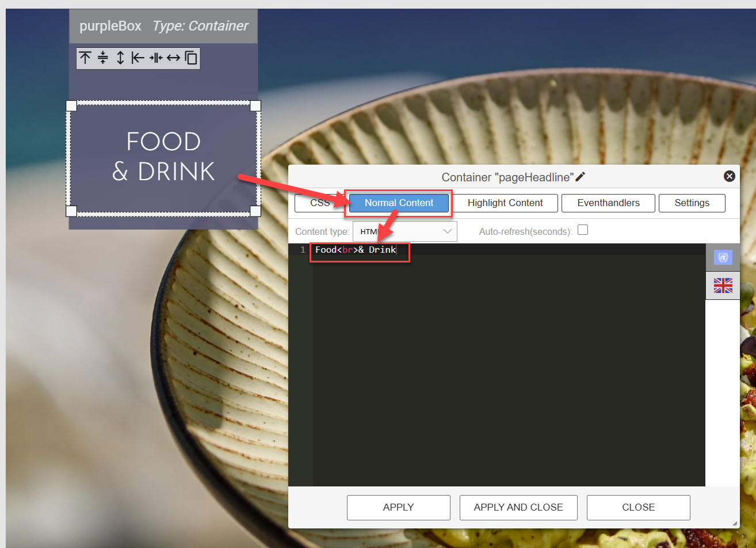Go to the Eventhandlers tab

(x=608, y=203)
